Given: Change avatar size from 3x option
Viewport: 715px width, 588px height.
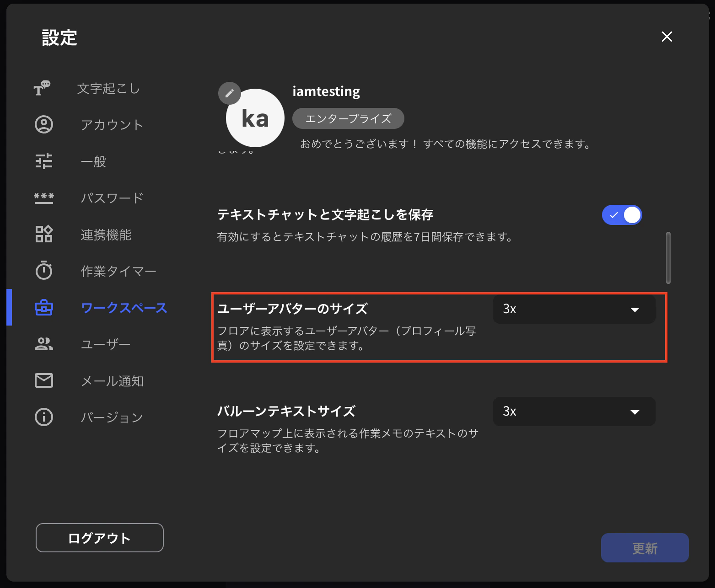Looking at the screenshot, I should pos(574,309).
